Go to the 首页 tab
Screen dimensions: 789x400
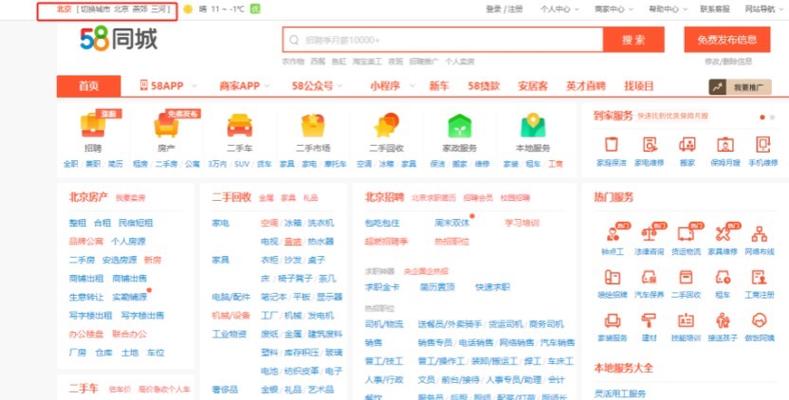coord(89,86)
